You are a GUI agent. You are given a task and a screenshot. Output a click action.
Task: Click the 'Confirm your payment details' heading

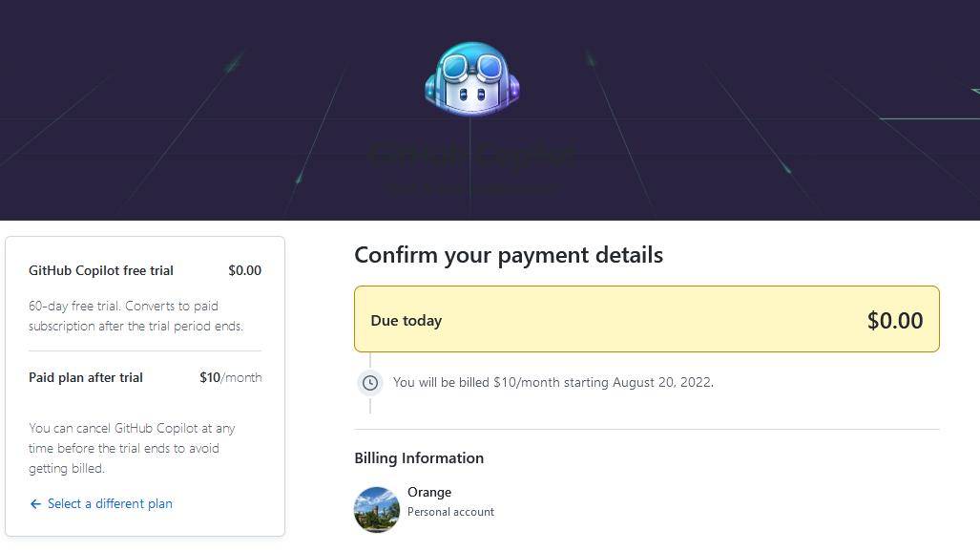point(509,255)
